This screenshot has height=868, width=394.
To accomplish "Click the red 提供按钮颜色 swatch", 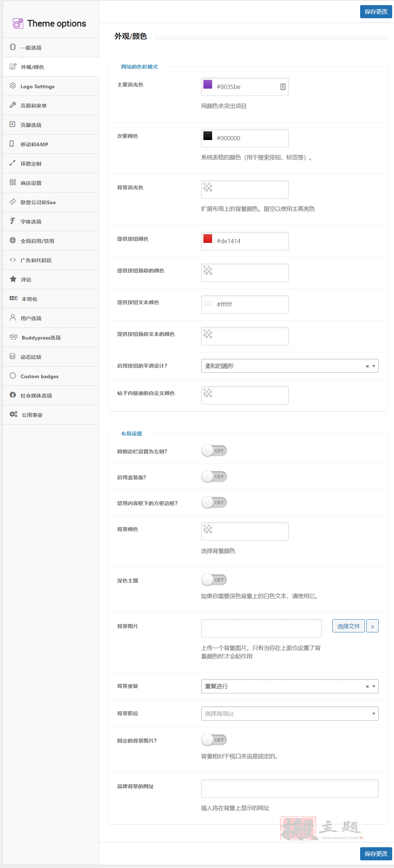I will (x=208, y=239).
